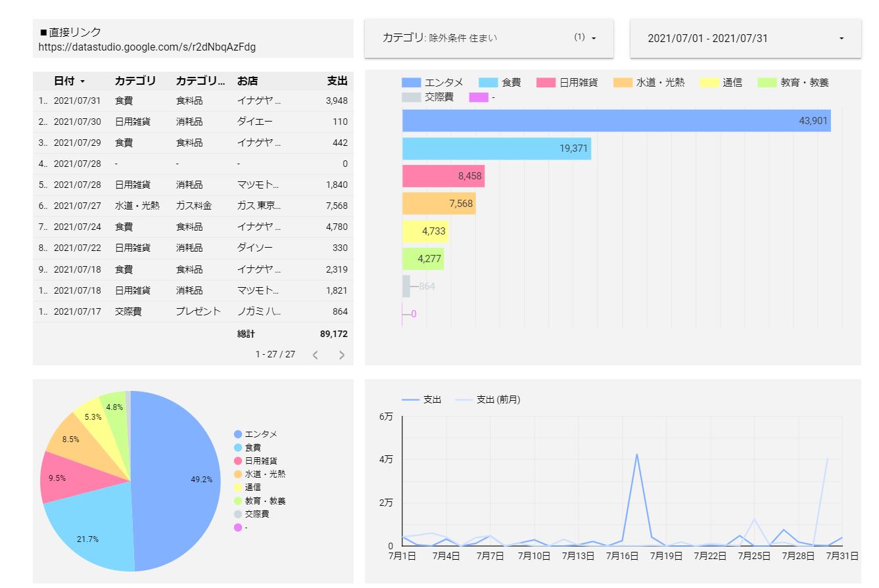Go to previous table page arrow
The width and height of the screenshot is (879, 588).
coord(315,355)
